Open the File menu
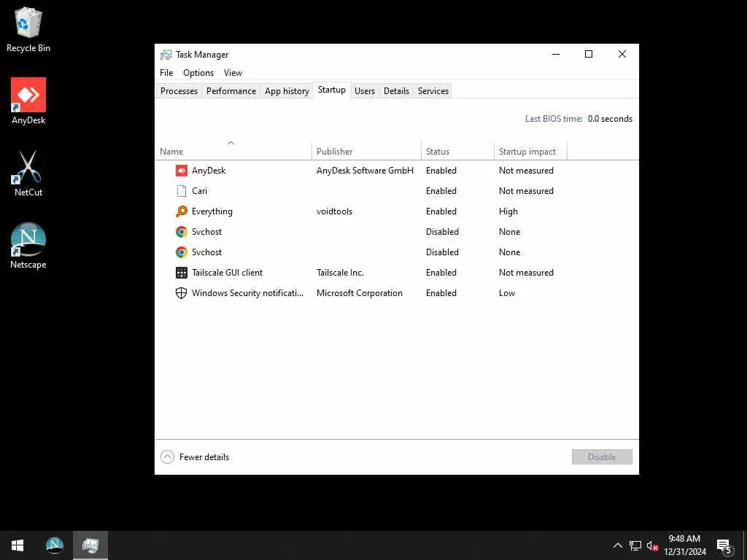 pyautogui.click(x=166, y=73)
